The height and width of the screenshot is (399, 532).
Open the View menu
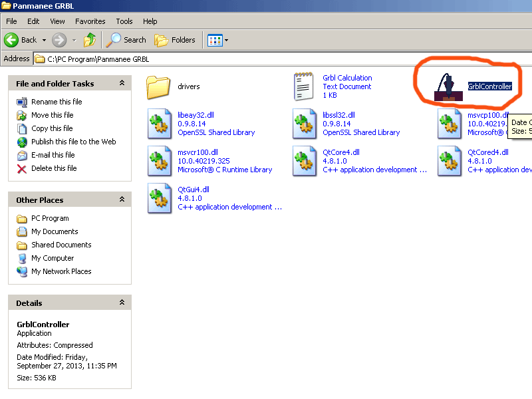[x=57, y=21]
